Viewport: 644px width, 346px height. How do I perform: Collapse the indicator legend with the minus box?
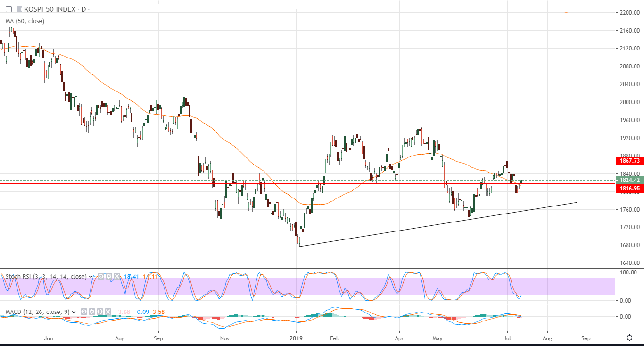point(8,9)
